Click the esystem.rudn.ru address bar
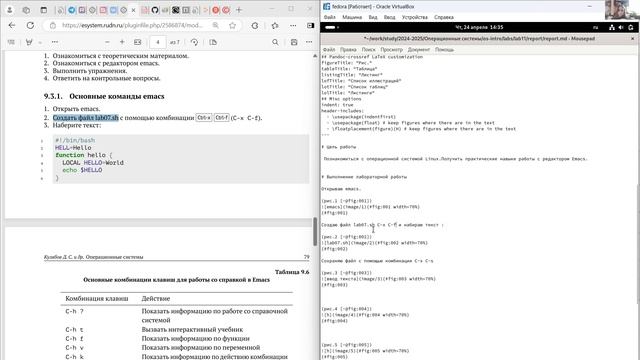 [132, 25]
